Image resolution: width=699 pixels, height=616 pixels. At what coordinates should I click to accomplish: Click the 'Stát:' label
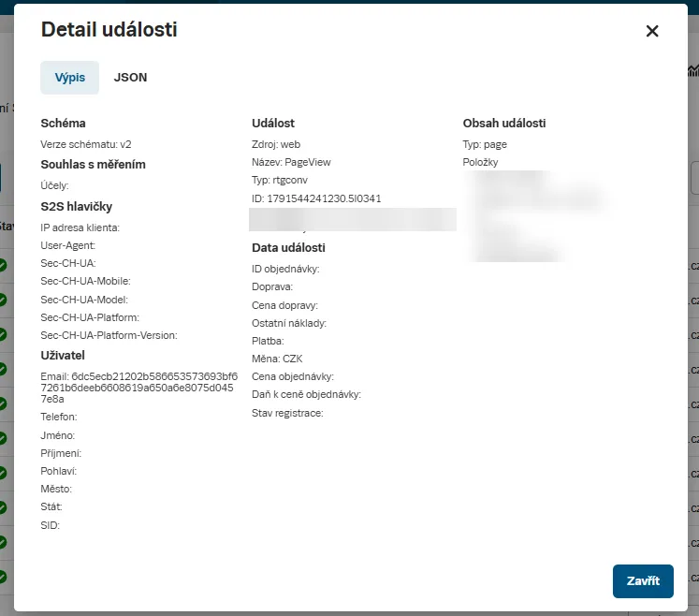tap(51, 506)
